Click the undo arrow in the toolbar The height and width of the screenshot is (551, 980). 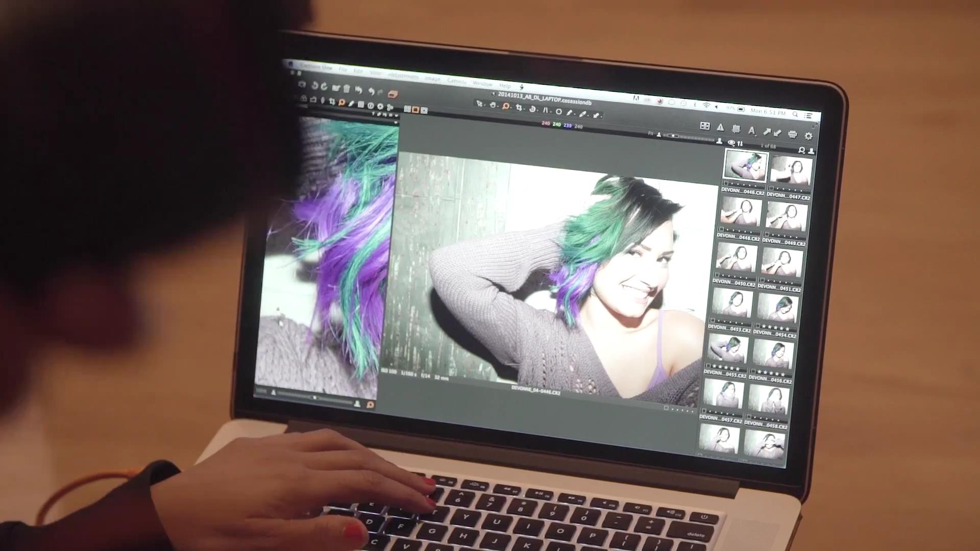pyautogui.click(x=372, y=91)
